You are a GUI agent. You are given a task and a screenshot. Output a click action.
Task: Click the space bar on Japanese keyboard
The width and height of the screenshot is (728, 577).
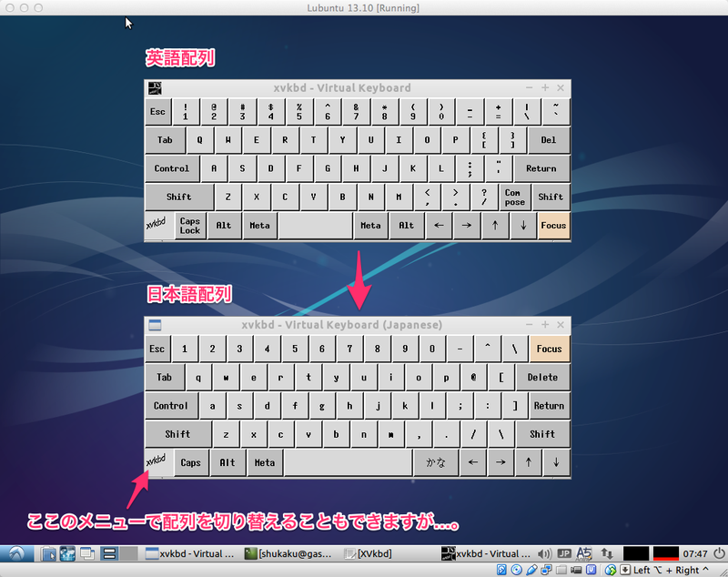tap(349, 462)
